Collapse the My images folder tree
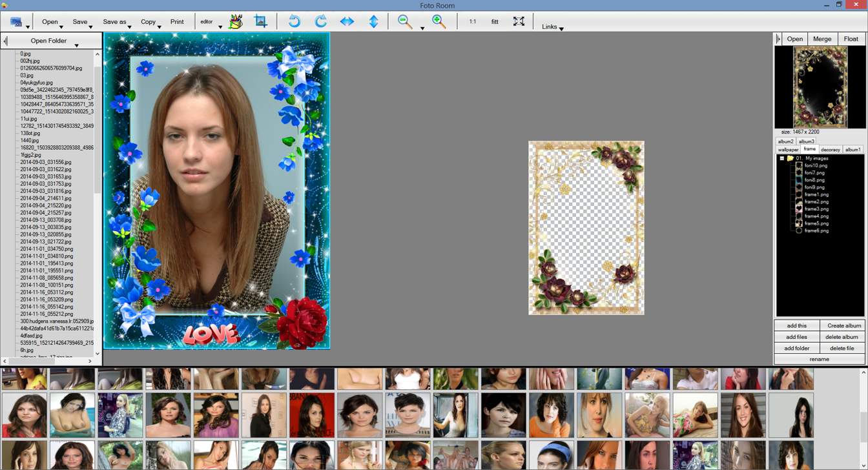This screenshot has width=868, height=470. click(781, 158)
